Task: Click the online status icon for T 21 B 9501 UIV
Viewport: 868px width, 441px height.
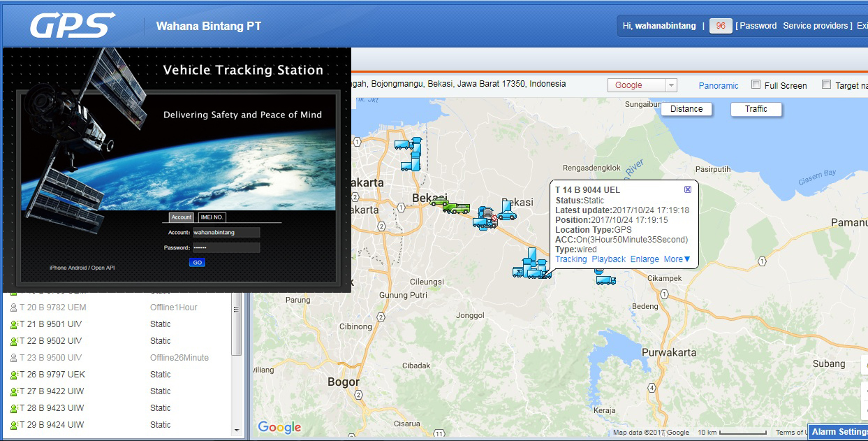Action: [13, 324]
